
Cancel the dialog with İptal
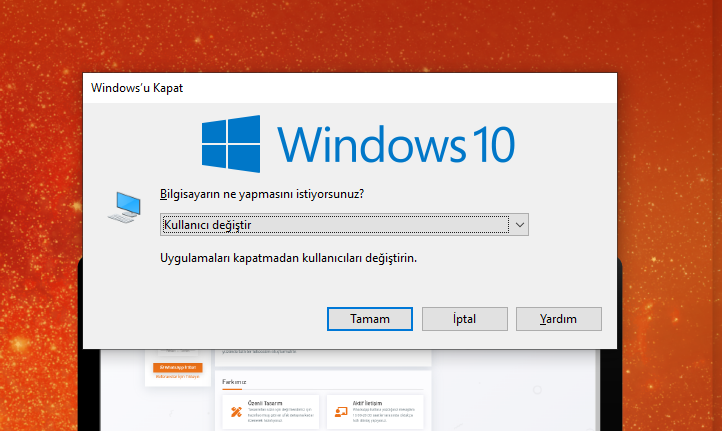coord(465,319)
